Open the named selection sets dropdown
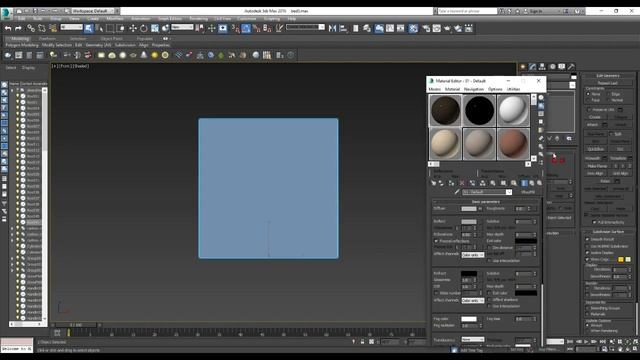Image resolution: width=640 pixels, height=360 pixels. pyautogui.click(x=305, y=27)
